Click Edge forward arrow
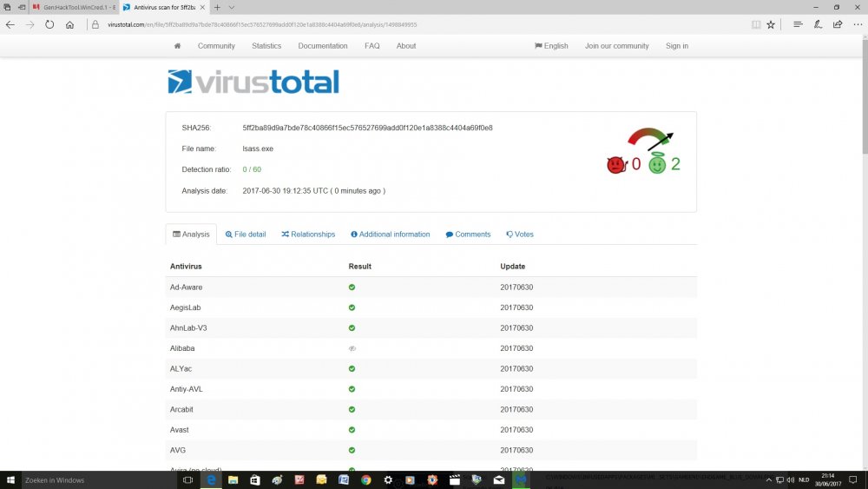 (30, 24)
